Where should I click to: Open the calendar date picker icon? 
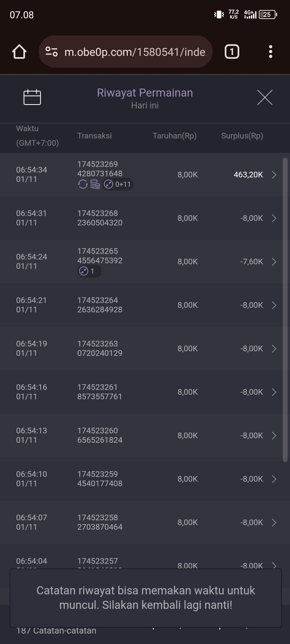(32, 97)
